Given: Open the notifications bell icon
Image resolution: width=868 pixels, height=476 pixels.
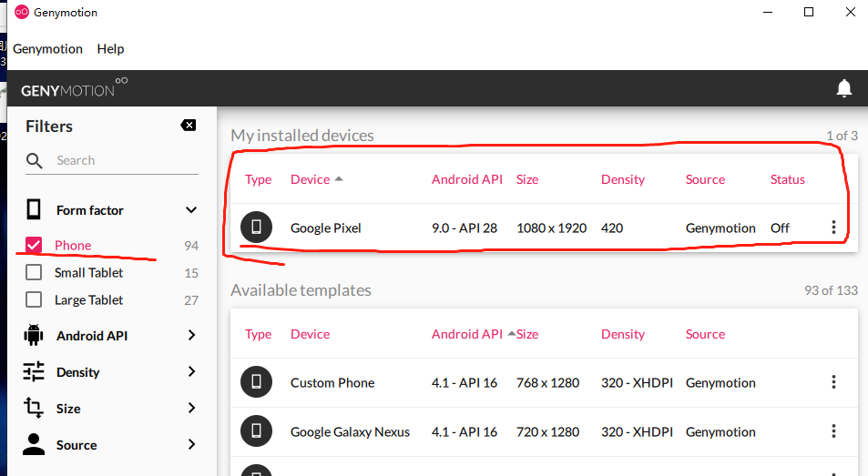Looking at the screenshot, I should [843, 88].
